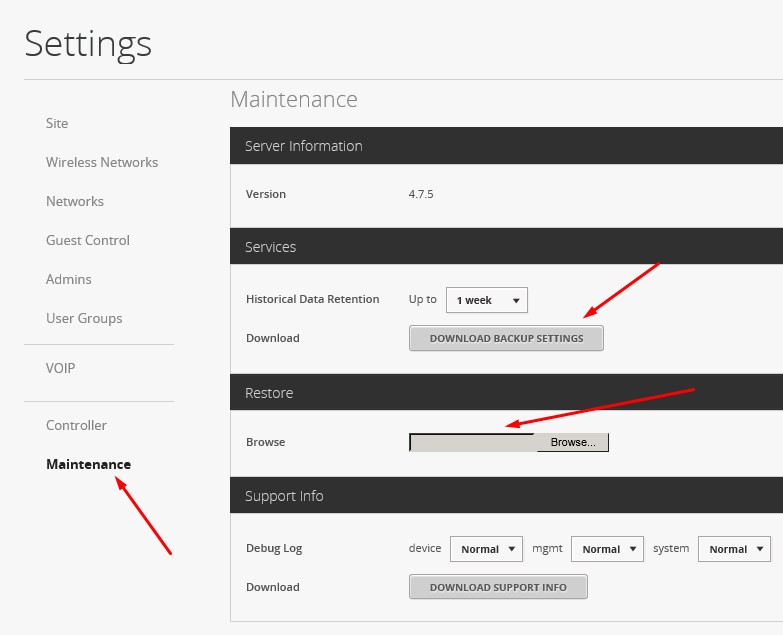Image resolution: width=783 pixels, height=635 pixels.
Task: Select Guest Control in sidebar
Action: tap(88, 240)
